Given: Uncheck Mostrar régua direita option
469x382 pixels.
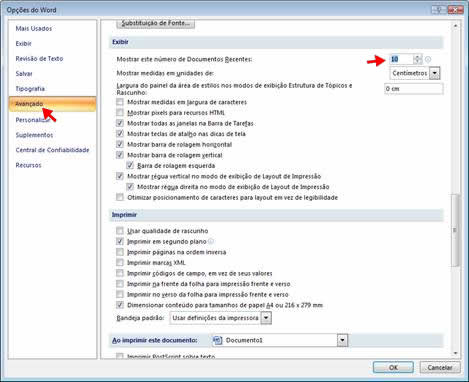Looking at the screenshot, I should point(130,187).
